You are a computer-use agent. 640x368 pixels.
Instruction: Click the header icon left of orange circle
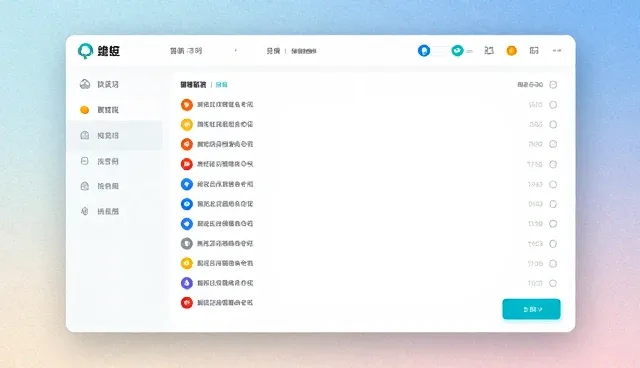click(x=489, y=51)
